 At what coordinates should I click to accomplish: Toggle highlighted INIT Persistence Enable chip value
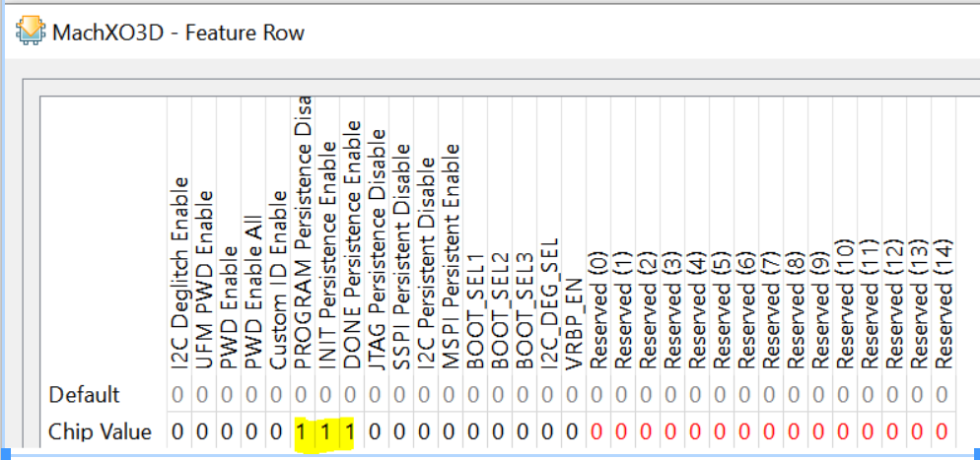click(x=325, y=431)
